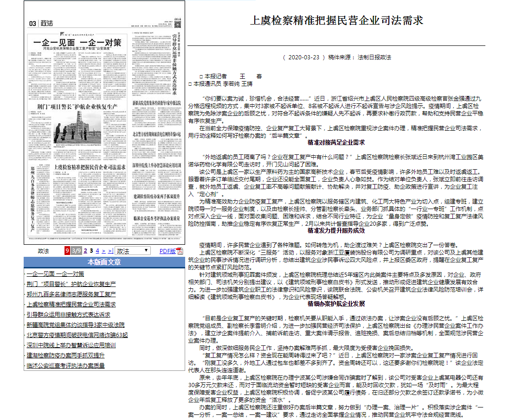
Task: Click the byline 本报记者 王春
Action: (x=230, y=76)
